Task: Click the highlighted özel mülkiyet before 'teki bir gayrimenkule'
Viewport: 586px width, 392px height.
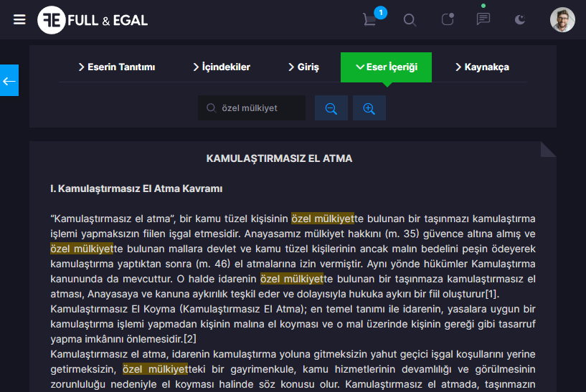Action: tap(155, 369)
